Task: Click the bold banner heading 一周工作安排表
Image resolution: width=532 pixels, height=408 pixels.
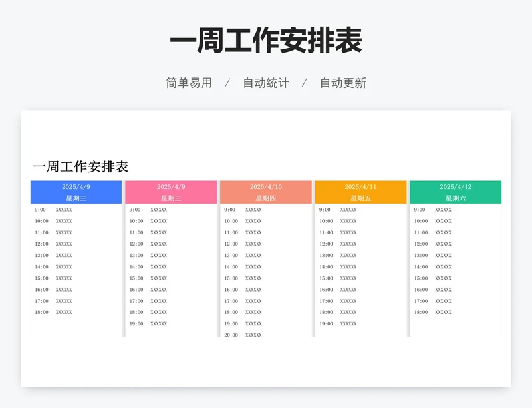Action: [x=266, y=41]
